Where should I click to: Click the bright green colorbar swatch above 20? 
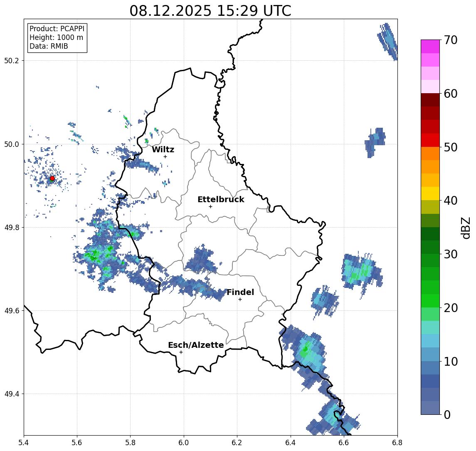click(430, 300)
